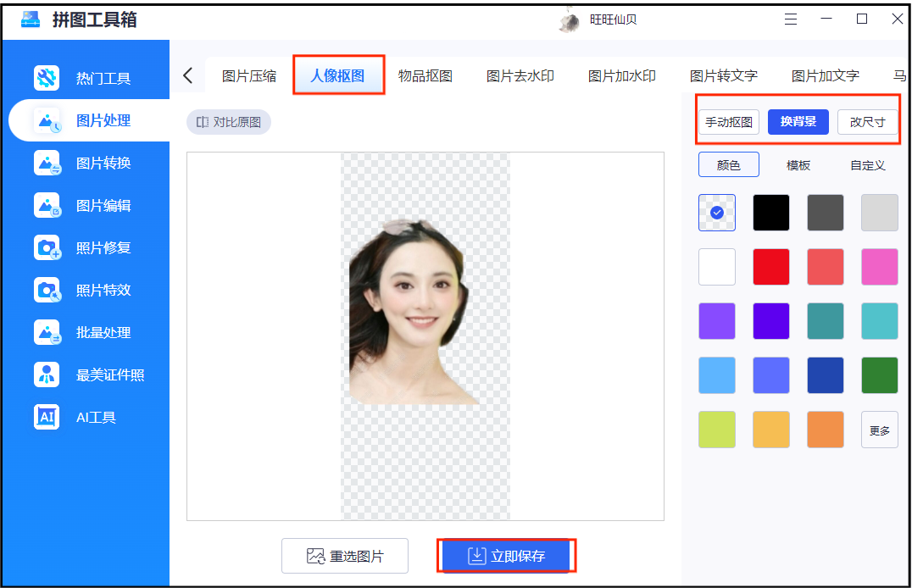Pick the red background swatch
The height and width of the screenshot is (588, 912).
coord(770,267)
